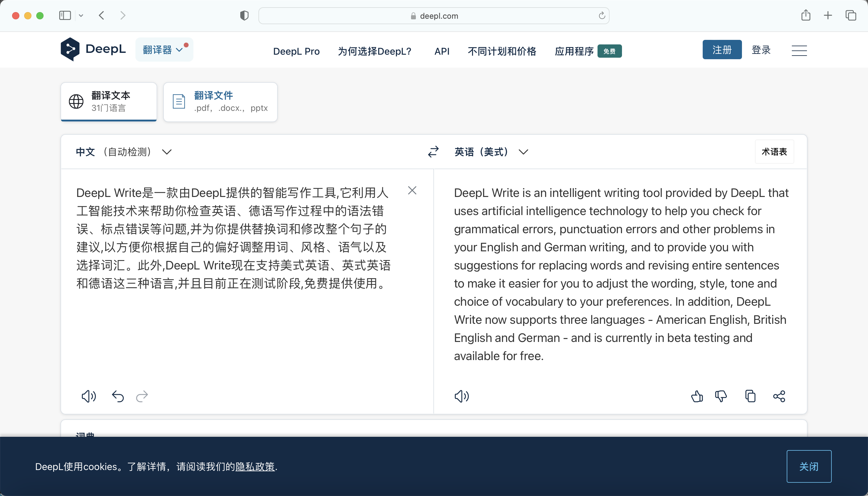Open the hamburger menu
This screenshot has height=496, width=868.
[x=799, y=51]
